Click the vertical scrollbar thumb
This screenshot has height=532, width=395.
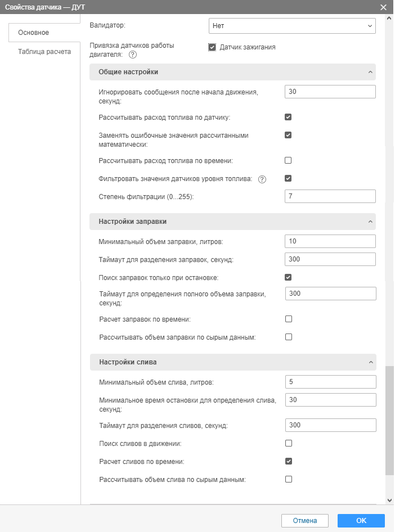point(389,422)
